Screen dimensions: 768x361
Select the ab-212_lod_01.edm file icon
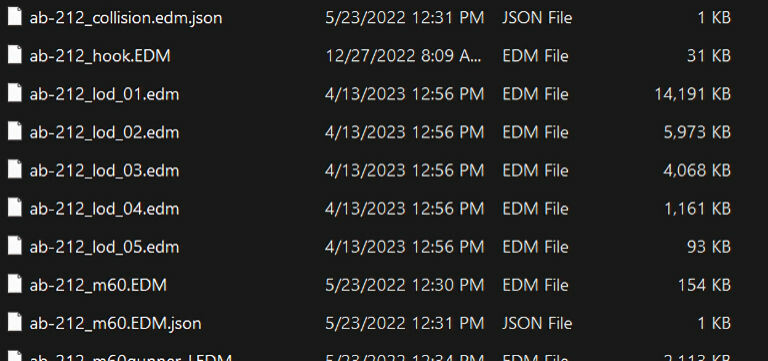pos(15,94)
